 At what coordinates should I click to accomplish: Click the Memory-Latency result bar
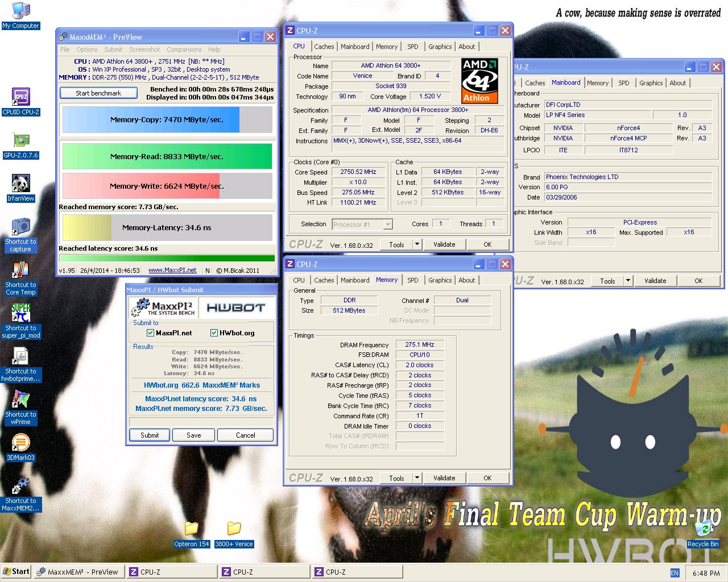click(167, 227)
